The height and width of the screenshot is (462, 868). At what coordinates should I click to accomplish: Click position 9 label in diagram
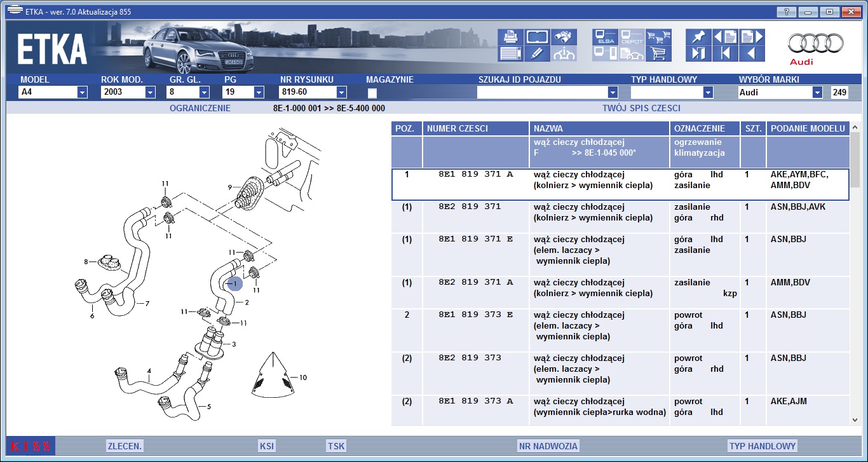point(230,187)
